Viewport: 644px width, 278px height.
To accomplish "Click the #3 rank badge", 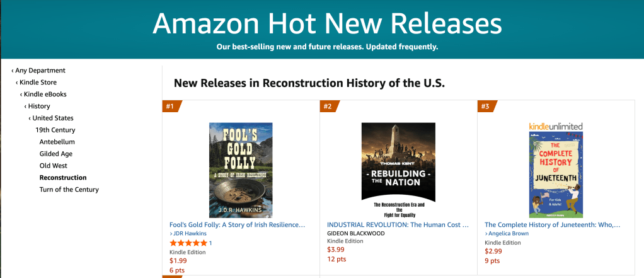I will tap(486, 107).
